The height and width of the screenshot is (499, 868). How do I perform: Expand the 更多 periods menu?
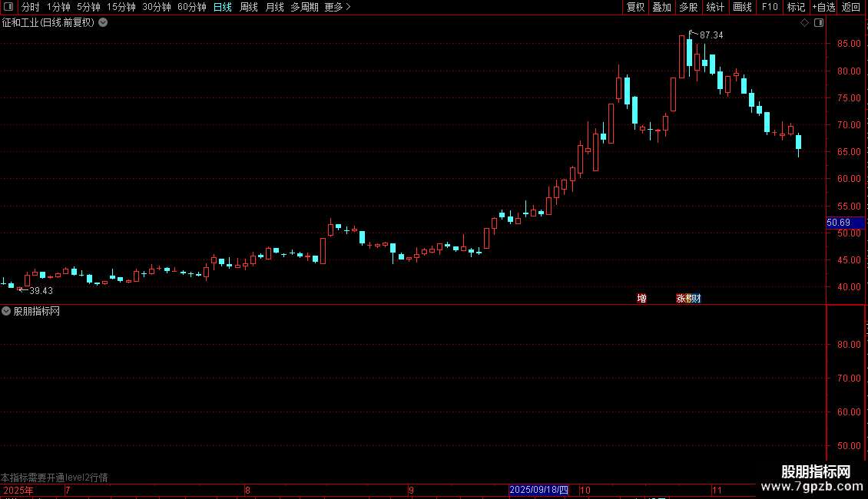337,7
